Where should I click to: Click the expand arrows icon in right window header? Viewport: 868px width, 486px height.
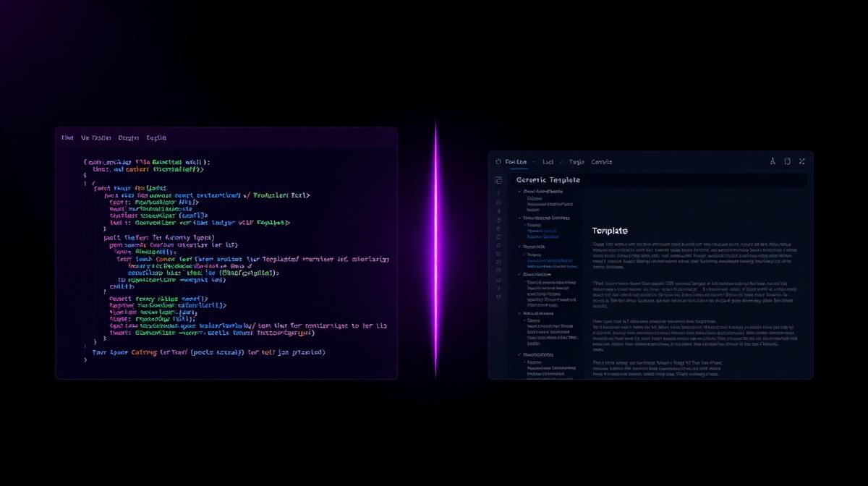[801, 162]
